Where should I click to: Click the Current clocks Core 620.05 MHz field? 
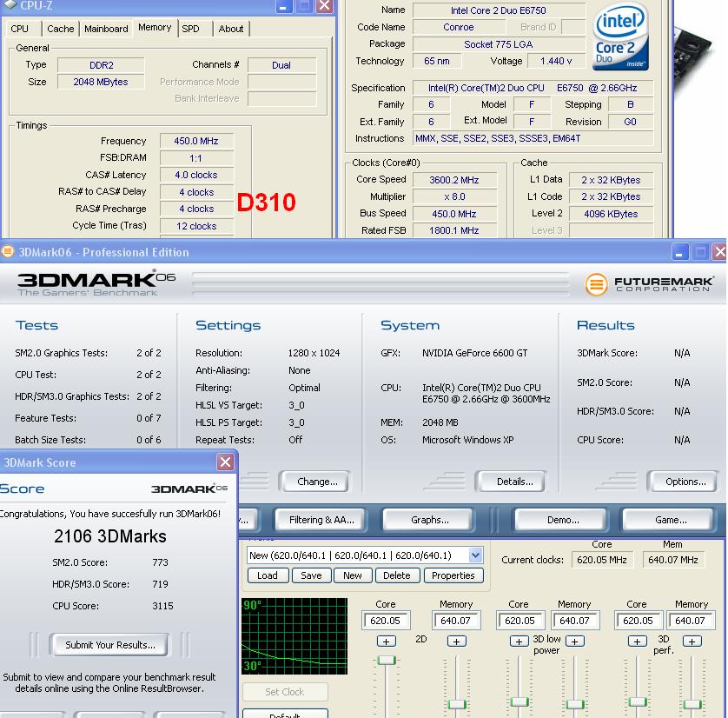602,560
